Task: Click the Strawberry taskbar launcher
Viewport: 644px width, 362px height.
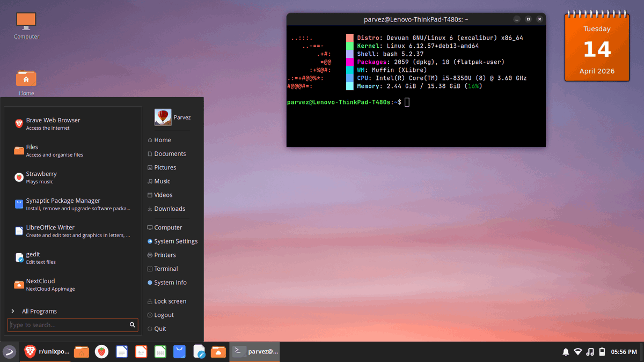Action: pos(101,352)
